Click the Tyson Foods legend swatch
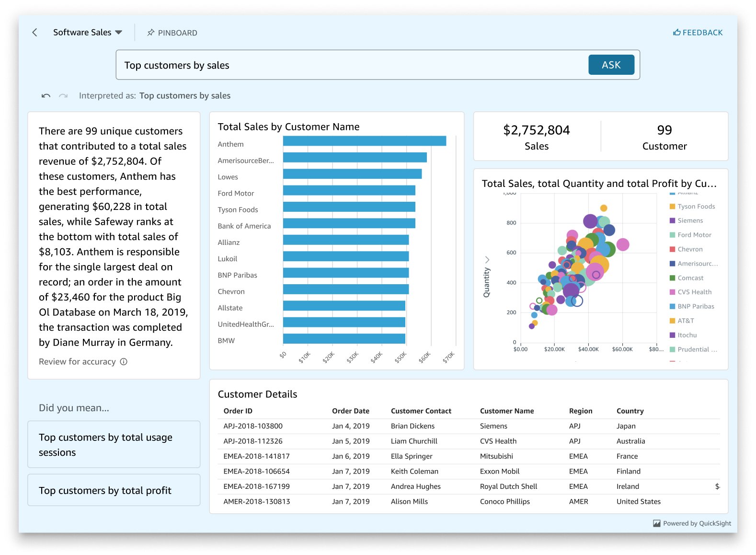Image resolution: width=756 pixels, height=555 pixels. coord(672,207)
